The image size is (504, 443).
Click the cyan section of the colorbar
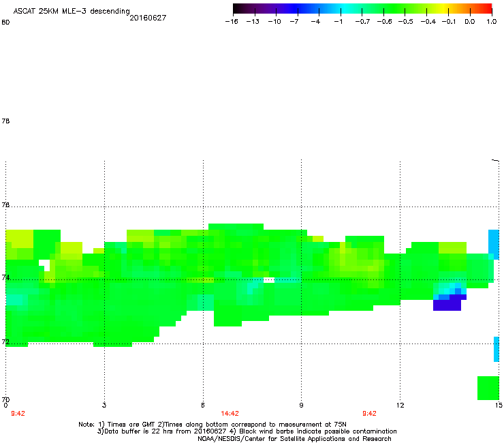(345, 9)
